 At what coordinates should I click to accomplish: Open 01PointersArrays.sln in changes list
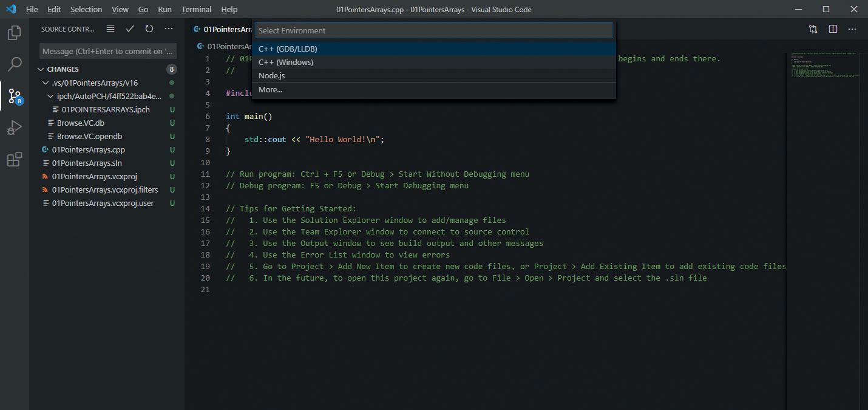coord(86,163)
